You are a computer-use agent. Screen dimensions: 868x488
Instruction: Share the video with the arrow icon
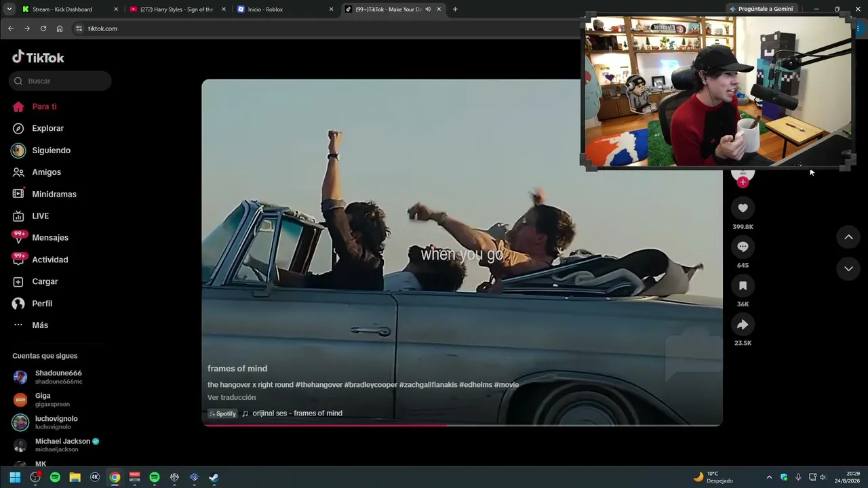click(x=743, y=325)
